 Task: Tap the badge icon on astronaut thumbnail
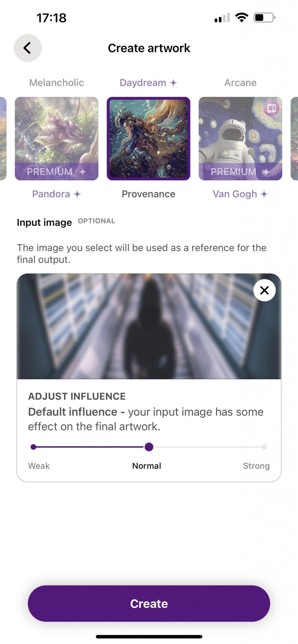[271, 108]
